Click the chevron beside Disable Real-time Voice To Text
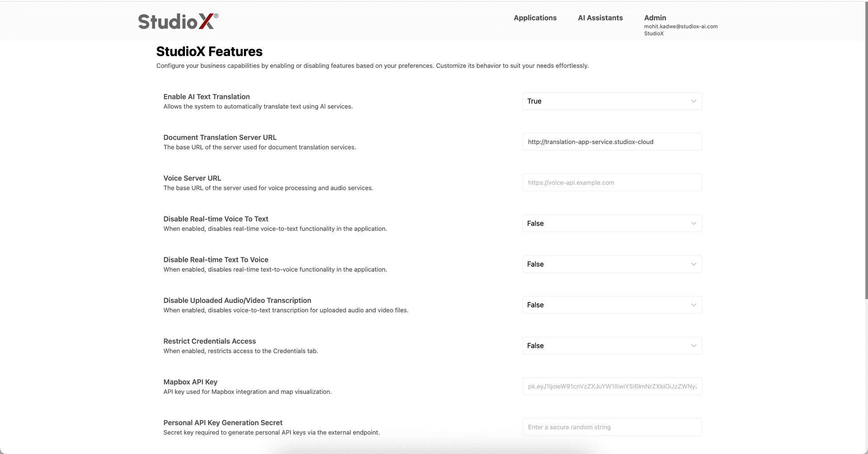The image size is (868, 454). 693,223
